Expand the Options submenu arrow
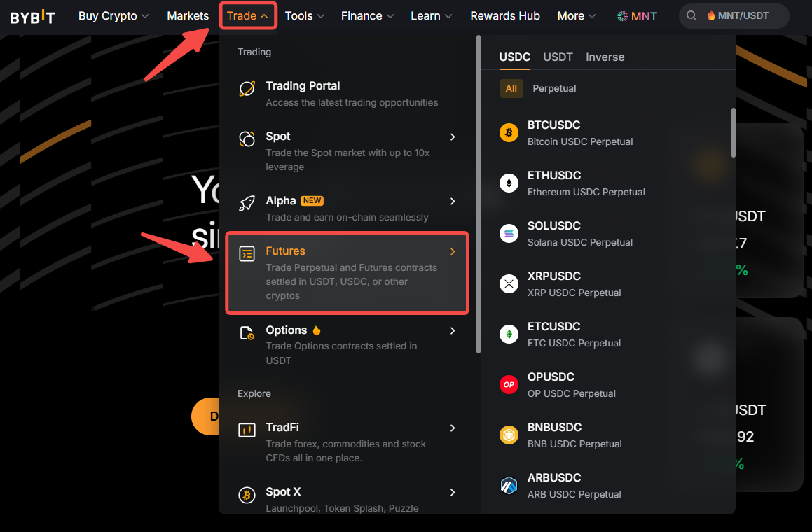 pos(453,330)
